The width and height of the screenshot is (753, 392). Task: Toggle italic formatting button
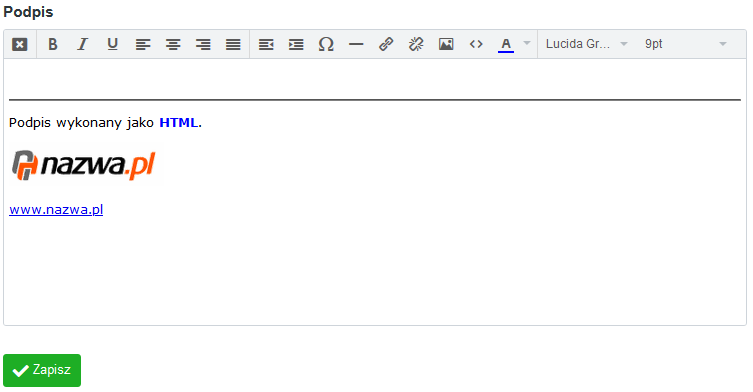click(83, 44)
